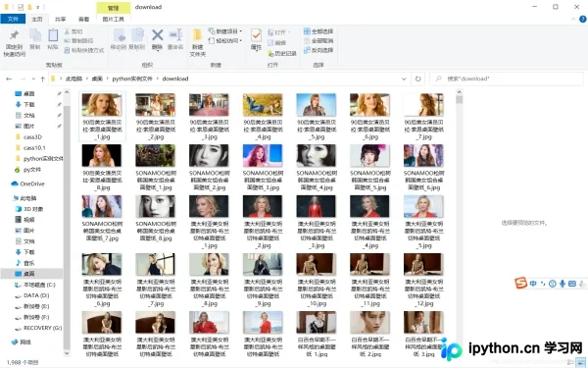Click file list vertical scrollbar thumb
The image size is (588, 368).
click(459, 99)
